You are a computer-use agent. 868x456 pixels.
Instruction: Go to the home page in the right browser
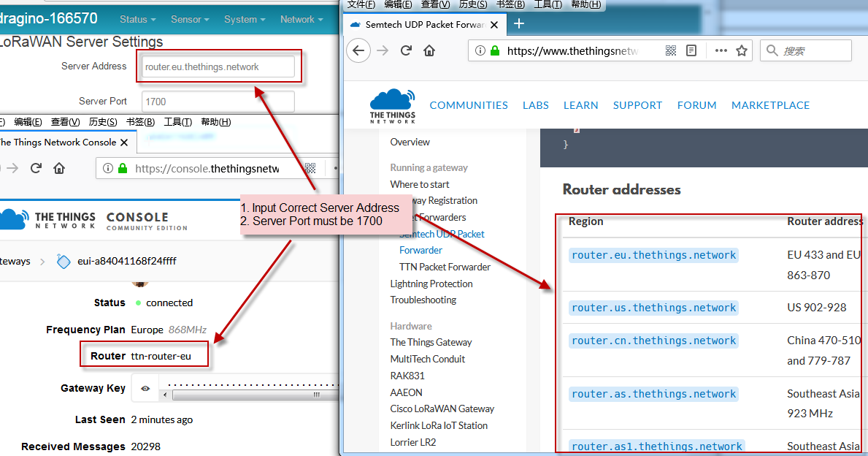pos(429,50)
